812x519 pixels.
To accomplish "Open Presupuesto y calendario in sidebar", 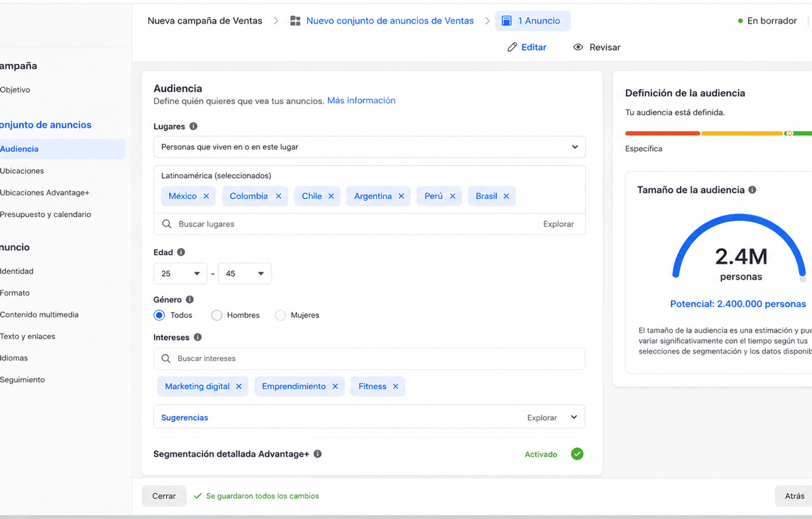I will point(45,214).
